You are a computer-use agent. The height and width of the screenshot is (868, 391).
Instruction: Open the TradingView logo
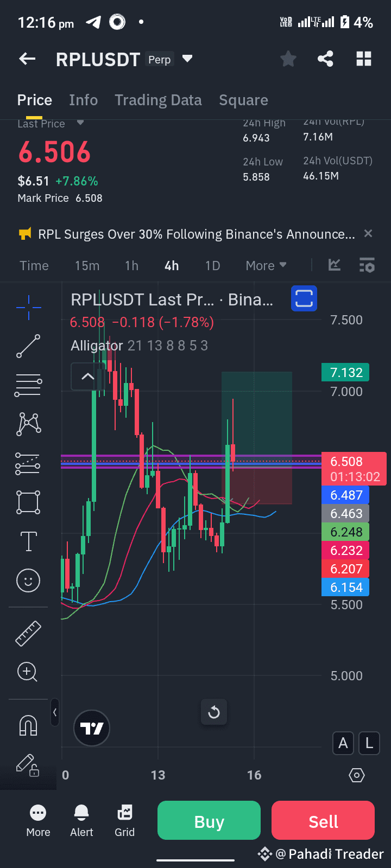pyautogui.click(x=92, y=728)
